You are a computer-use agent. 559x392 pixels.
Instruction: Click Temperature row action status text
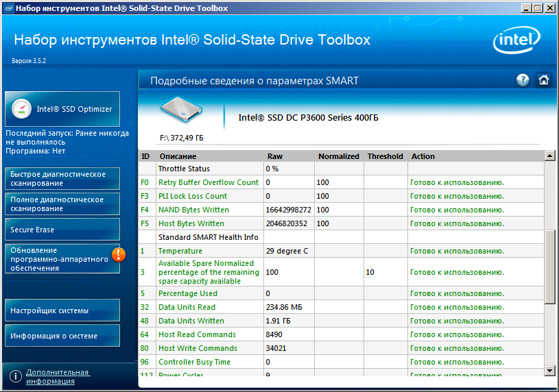pyautogui.click(x=457, y=251)
